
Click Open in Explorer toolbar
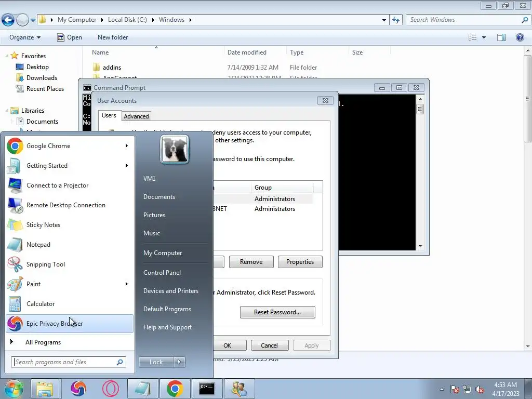pos(70,37)
